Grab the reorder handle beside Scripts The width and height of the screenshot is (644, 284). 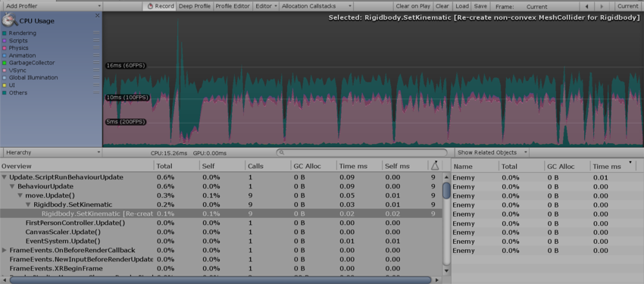96,40
